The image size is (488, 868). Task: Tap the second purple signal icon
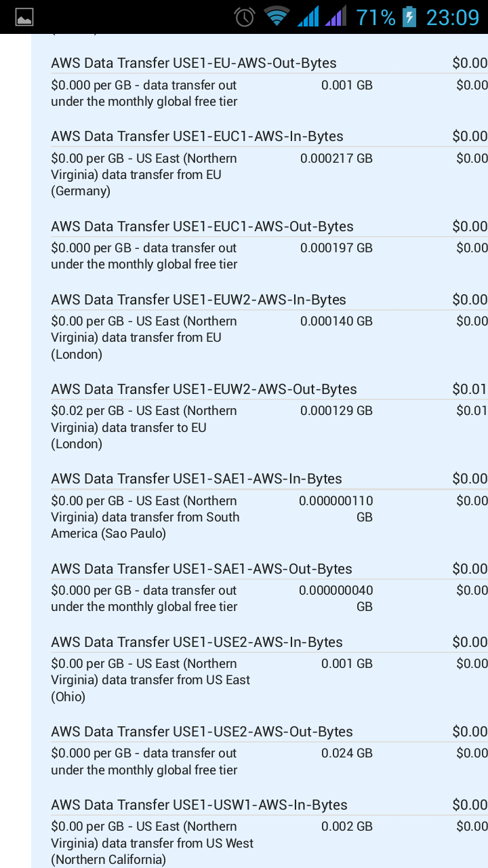click(335, 16)
